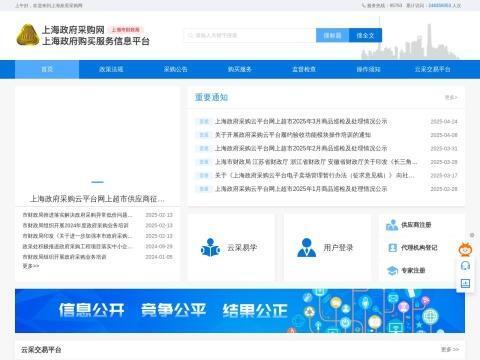The image size is (480, 360).
Task: Open the 云采易学 card
Action: click(x=231, y=248)
